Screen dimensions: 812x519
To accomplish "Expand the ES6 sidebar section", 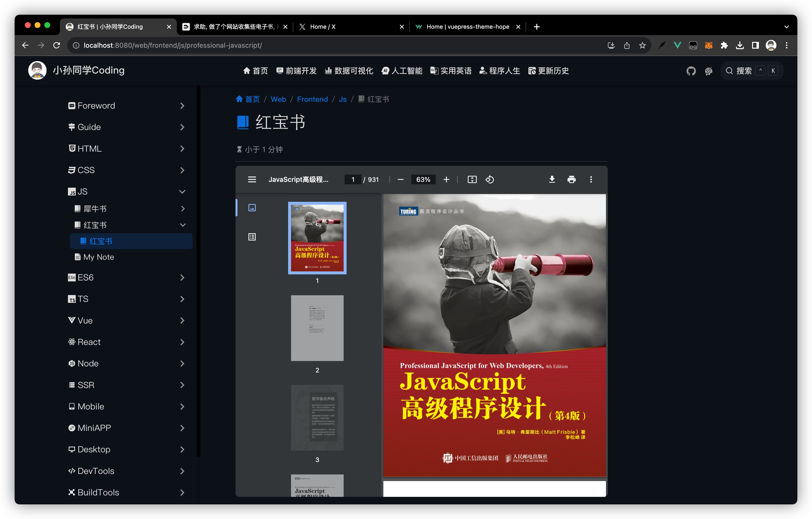I will point(127,277).
